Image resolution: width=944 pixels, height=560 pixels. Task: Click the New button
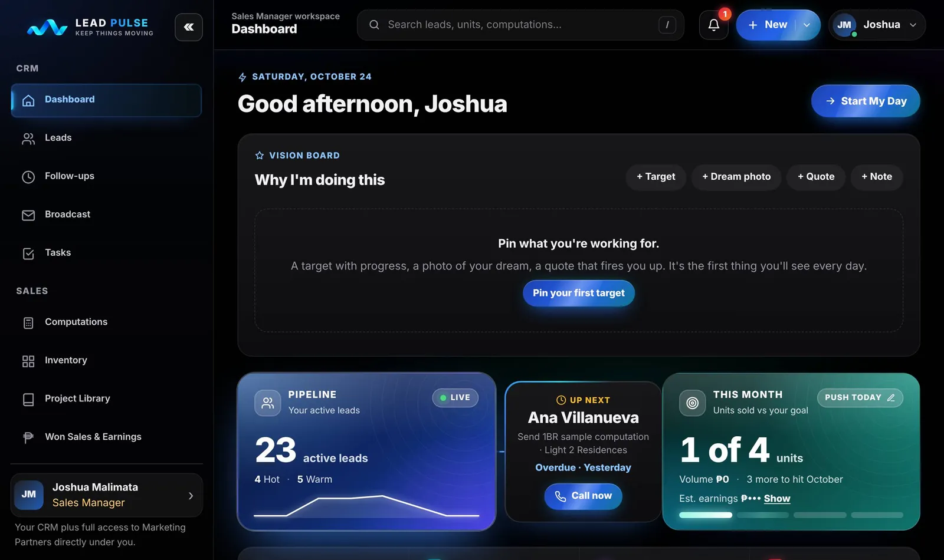tap(768, 25)
